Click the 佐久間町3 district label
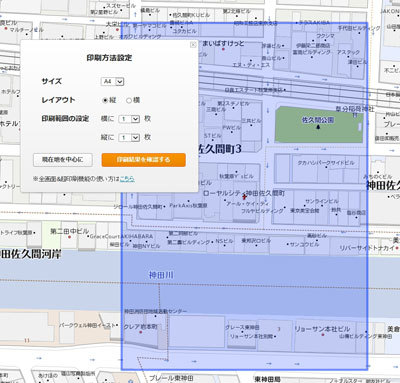 point(220,149)
